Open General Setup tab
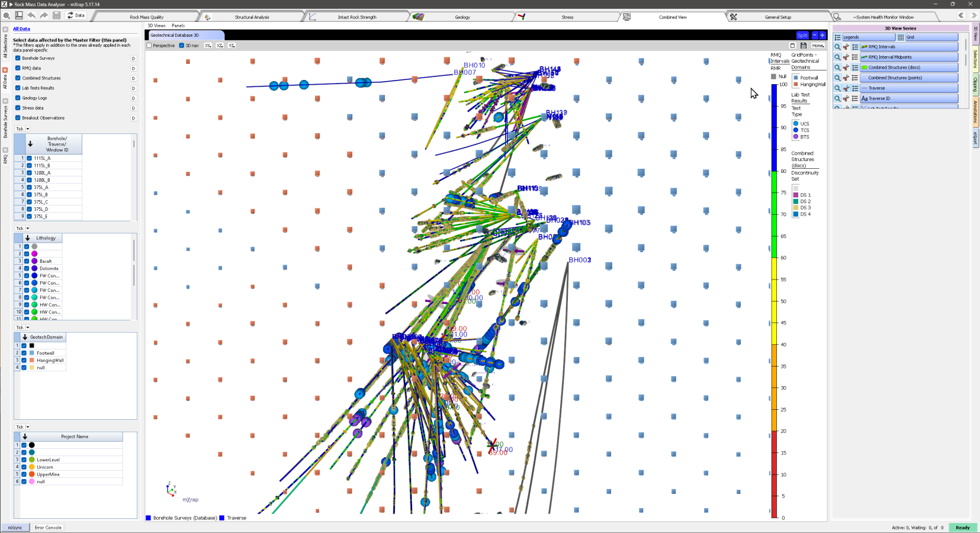This screenshot has width=980, height=533. pos(777,17)
